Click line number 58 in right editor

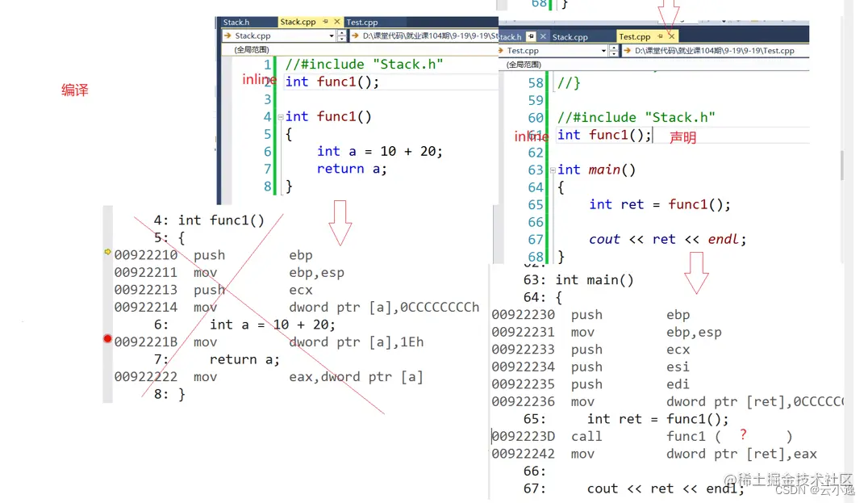tap(536, 83)
